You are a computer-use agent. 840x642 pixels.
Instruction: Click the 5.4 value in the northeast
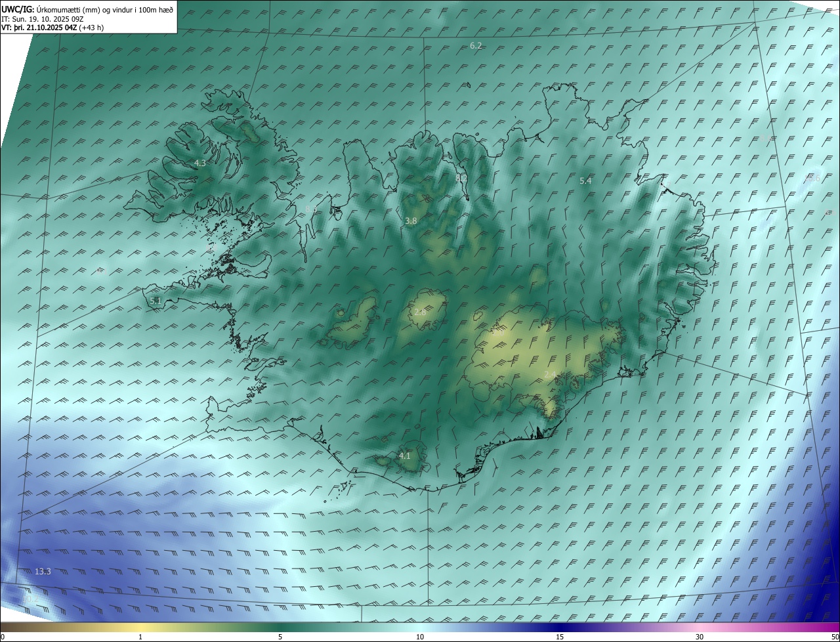[x=586, y=181]
